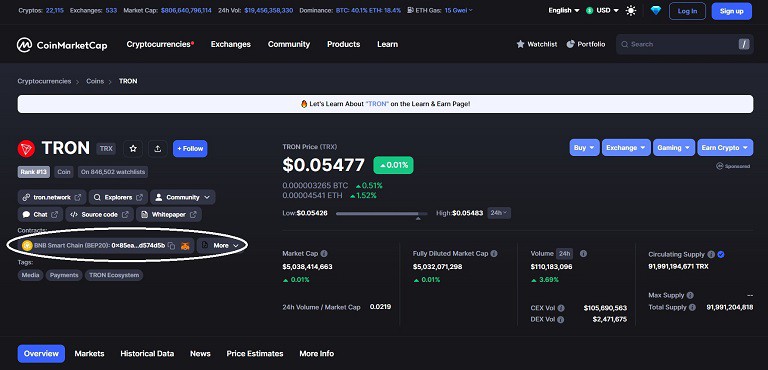Click Total Supply info icon
Image resolution: width=768 pixels, height=370 pixels.
click(692, 307)
